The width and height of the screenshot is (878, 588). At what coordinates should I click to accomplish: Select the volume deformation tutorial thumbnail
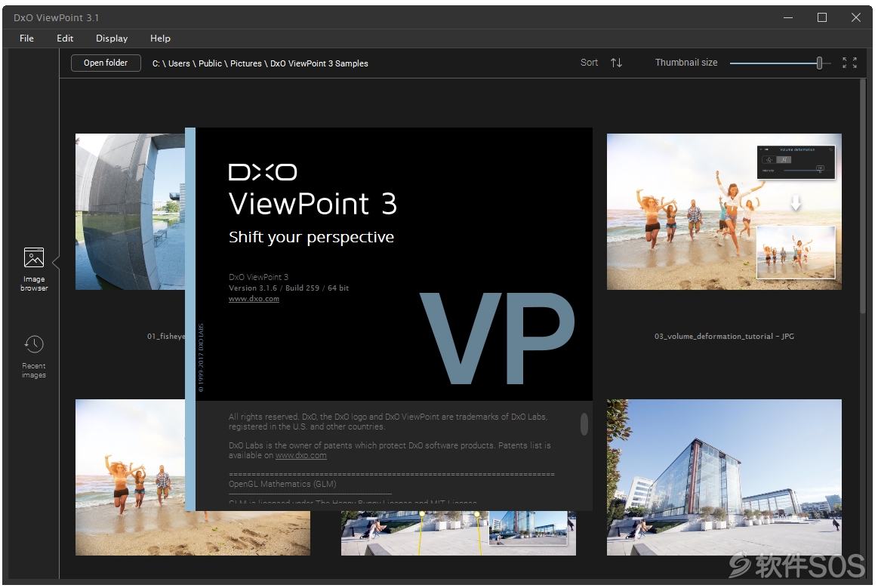[724, 211]
